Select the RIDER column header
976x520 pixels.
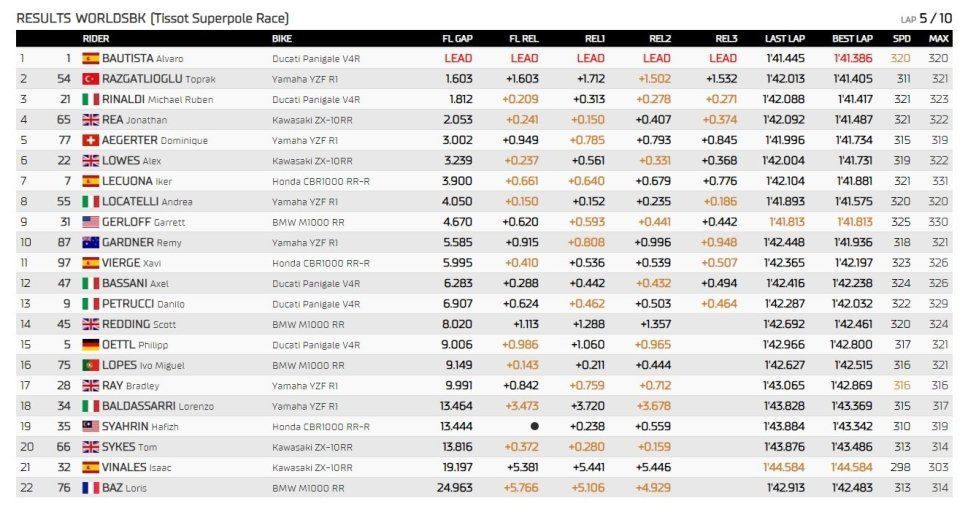click(96, 39)
